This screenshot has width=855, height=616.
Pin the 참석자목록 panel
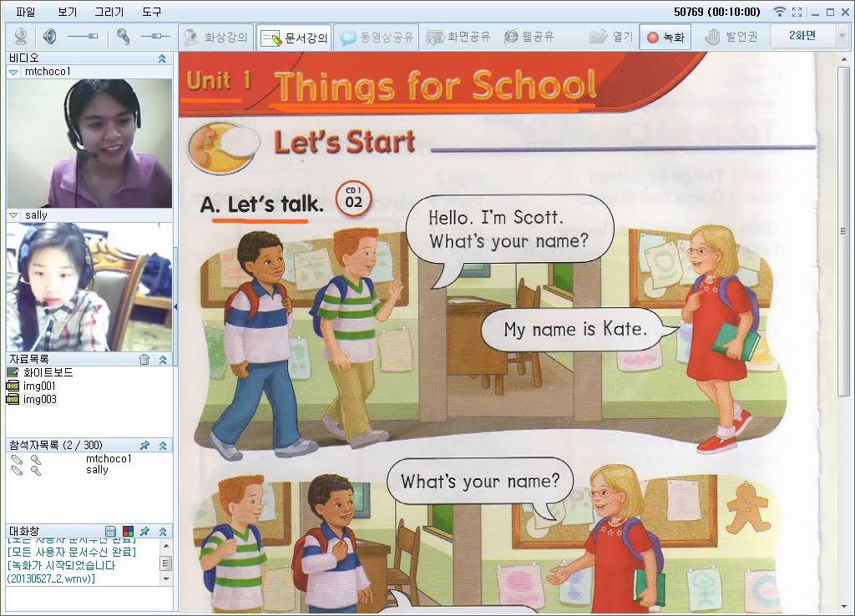tap(144, 446)
